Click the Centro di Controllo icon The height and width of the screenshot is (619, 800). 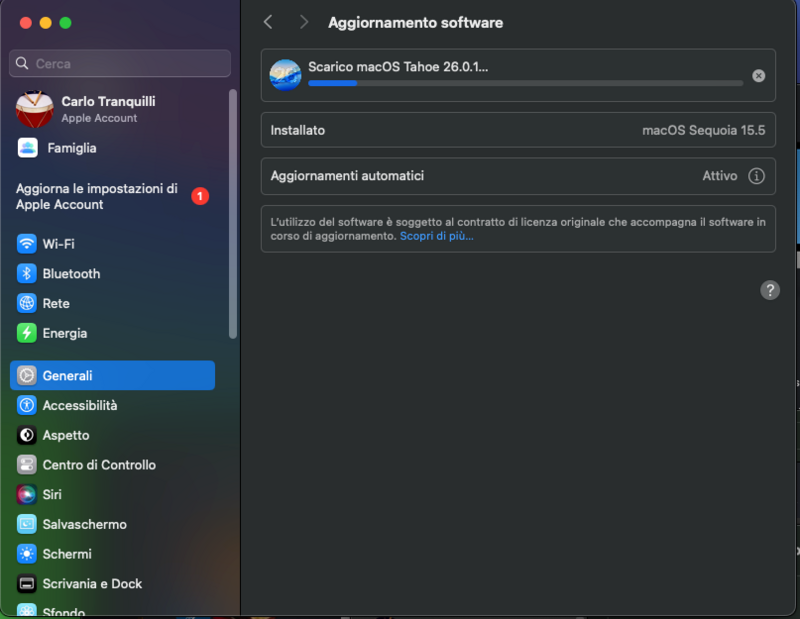pos(27,465)
